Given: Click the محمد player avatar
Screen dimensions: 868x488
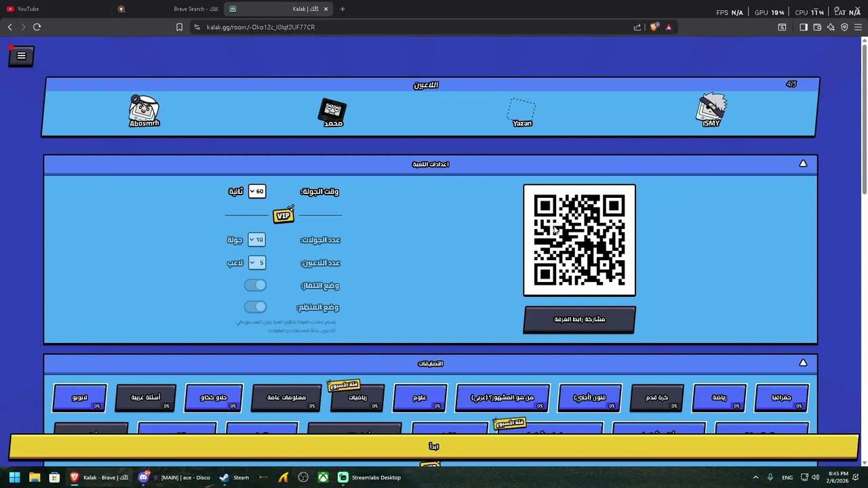Looking at the screenshot, I should click(333, 110).
